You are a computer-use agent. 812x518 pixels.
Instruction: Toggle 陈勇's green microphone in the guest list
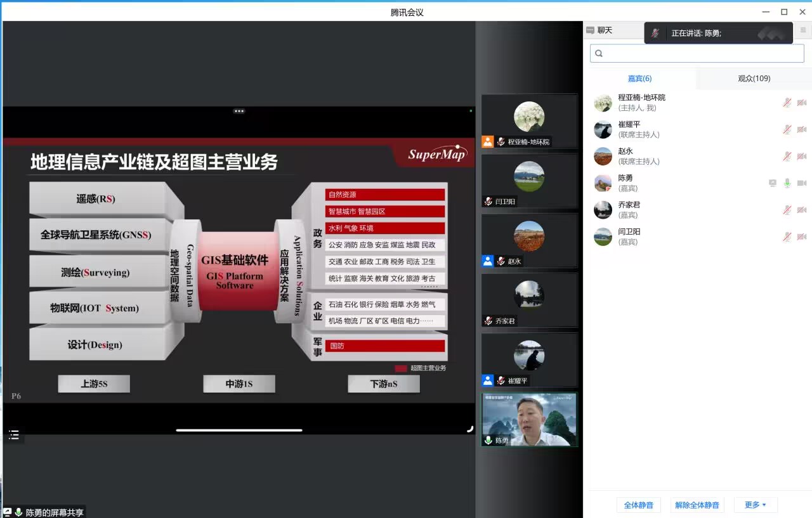(787, 183)
